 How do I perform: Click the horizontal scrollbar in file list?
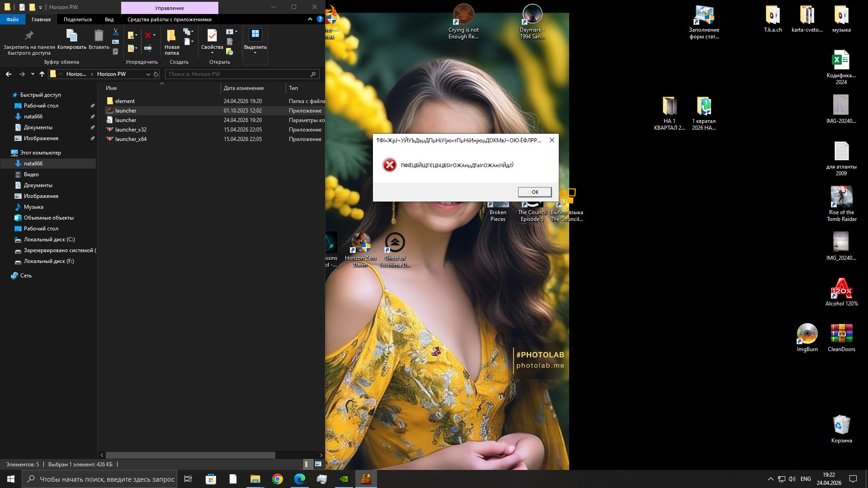coord(190,455)
